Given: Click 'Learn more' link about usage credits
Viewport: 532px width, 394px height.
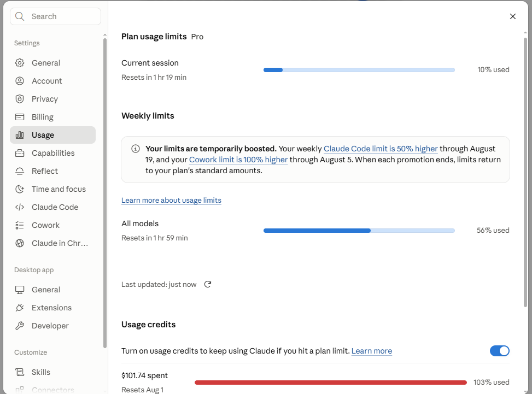Looking at the screenshot, I should (371, 351).
